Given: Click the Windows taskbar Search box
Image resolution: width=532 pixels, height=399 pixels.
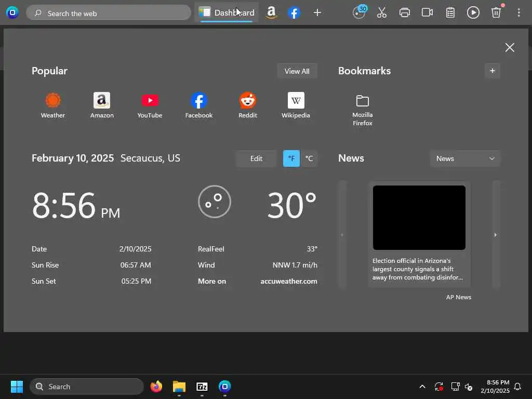Looking at the screenshot, I should click(x=87, y=387).
